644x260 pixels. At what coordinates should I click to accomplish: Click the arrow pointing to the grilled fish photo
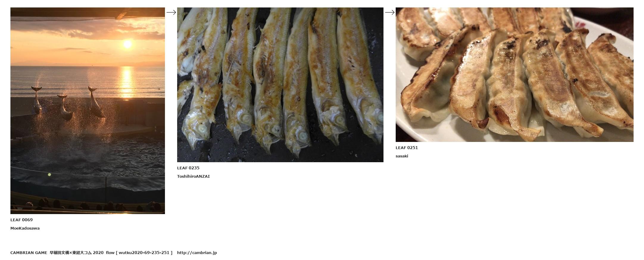pyautogui.click(x=171, y=12)
